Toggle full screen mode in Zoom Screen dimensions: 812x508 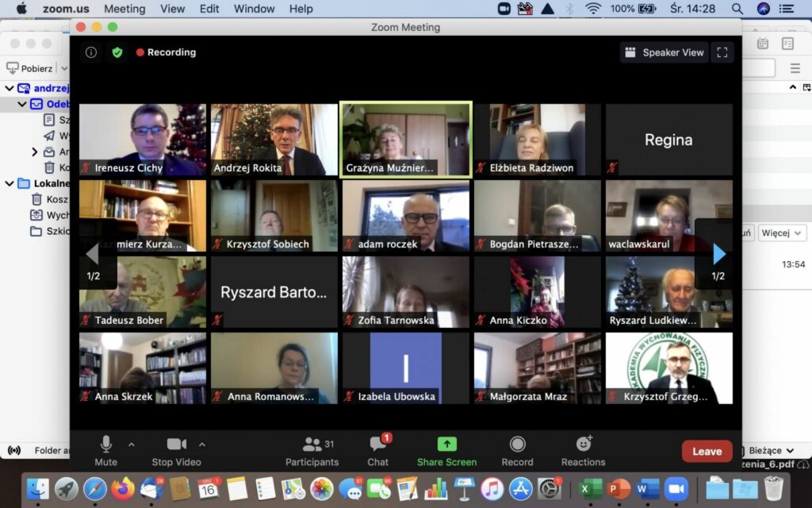click(722, 52)
